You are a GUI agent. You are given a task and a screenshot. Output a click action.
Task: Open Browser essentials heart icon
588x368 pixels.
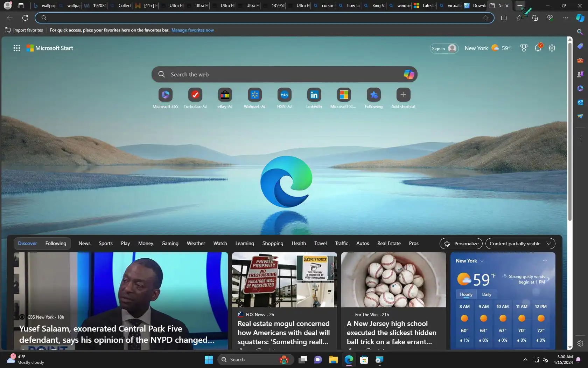point(550,18)
